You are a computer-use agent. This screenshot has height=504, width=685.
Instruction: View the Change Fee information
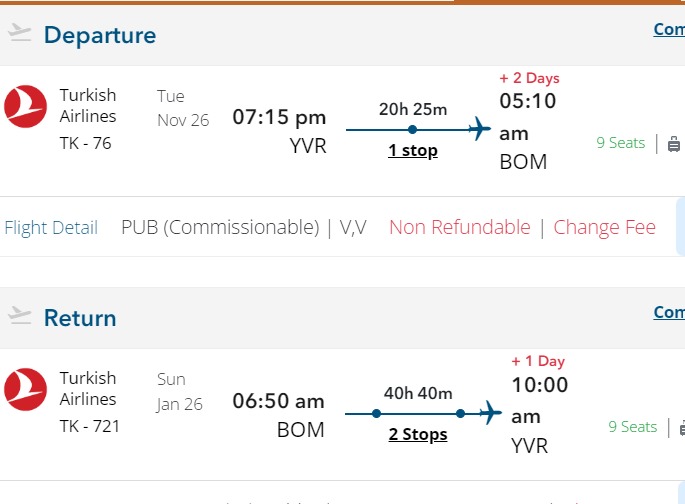(x=604, y=227)
